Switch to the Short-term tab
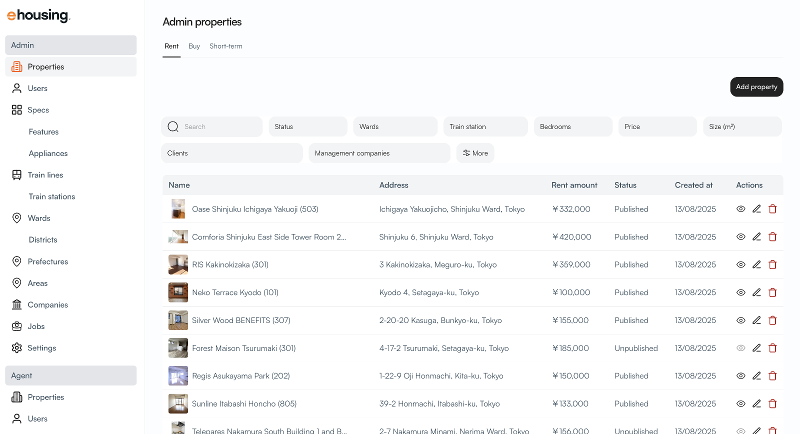Screen dimensions: 800x434 point(226,46)
